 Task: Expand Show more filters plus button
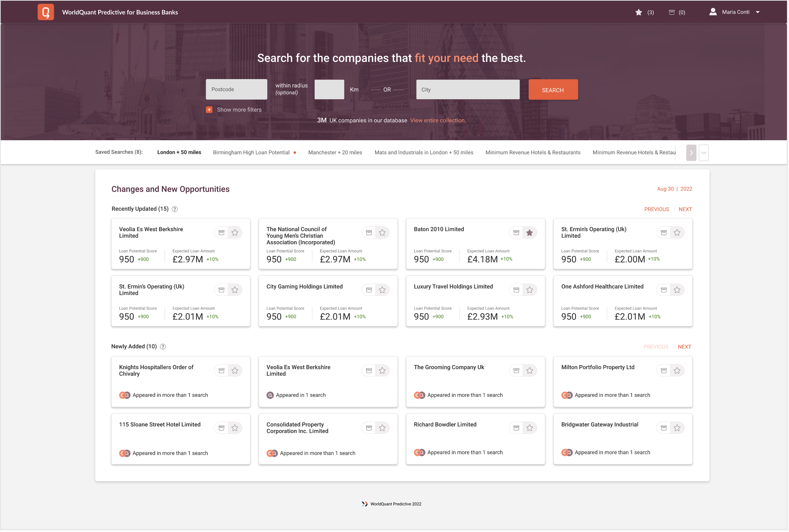[x=209, y=110]
